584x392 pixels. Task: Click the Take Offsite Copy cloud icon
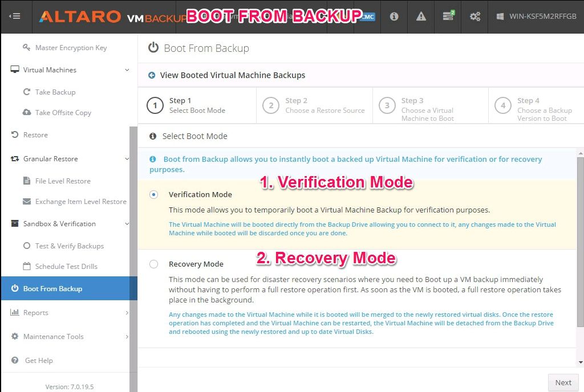27,112
